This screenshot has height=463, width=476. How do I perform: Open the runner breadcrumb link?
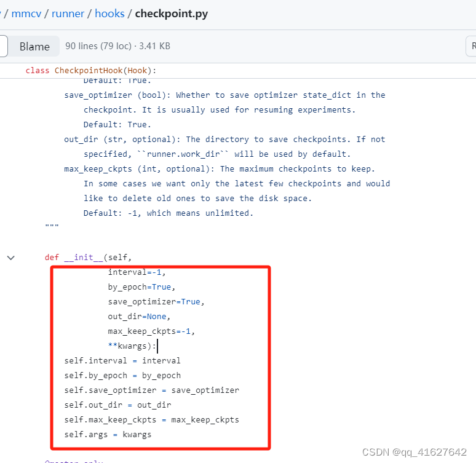(68, 14)
